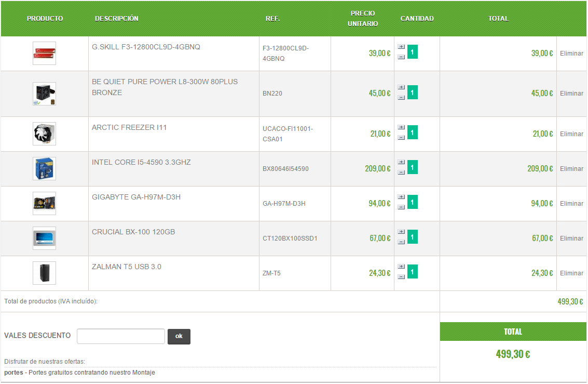The height and width of the screenshot is (384, 588).
Task: Select the DESCRIPCIÓN column header
Action: 117,18
